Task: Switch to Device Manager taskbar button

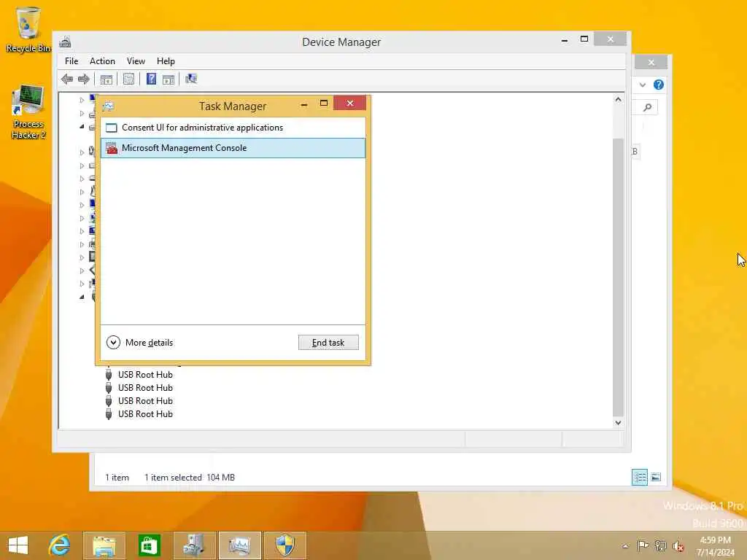Action: click(x=194, y=545)
